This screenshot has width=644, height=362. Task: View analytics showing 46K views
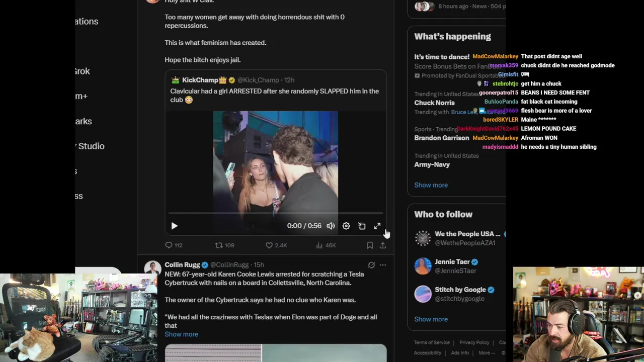[326, 245]
